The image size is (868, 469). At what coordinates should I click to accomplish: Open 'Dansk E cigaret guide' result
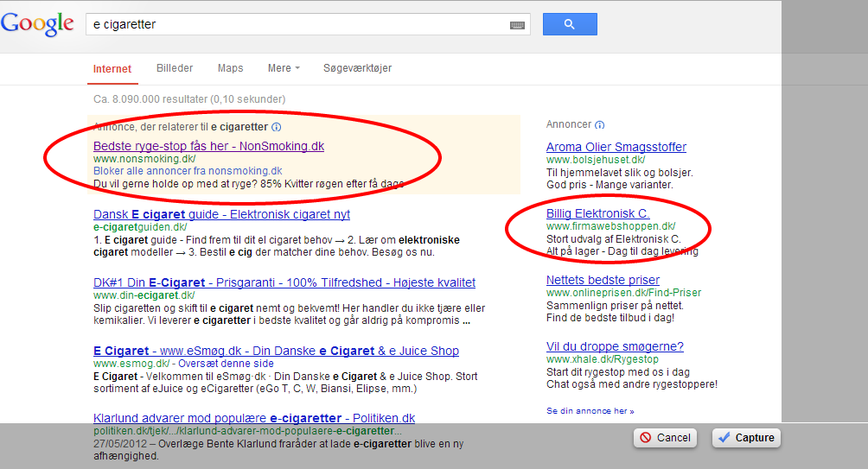click(x=221, y=214)
